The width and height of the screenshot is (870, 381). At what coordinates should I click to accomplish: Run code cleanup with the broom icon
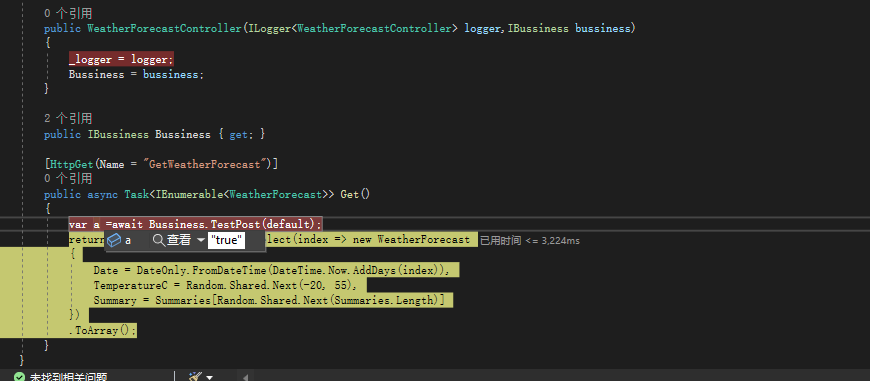pyautogui.click(x=195, y=377)
